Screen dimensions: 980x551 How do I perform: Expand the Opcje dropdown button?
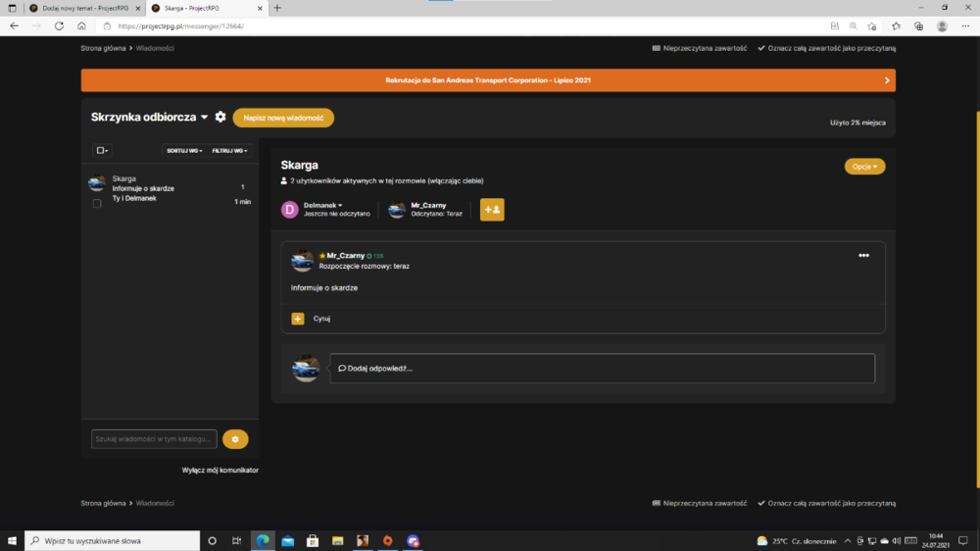click(x=864, y=167)
